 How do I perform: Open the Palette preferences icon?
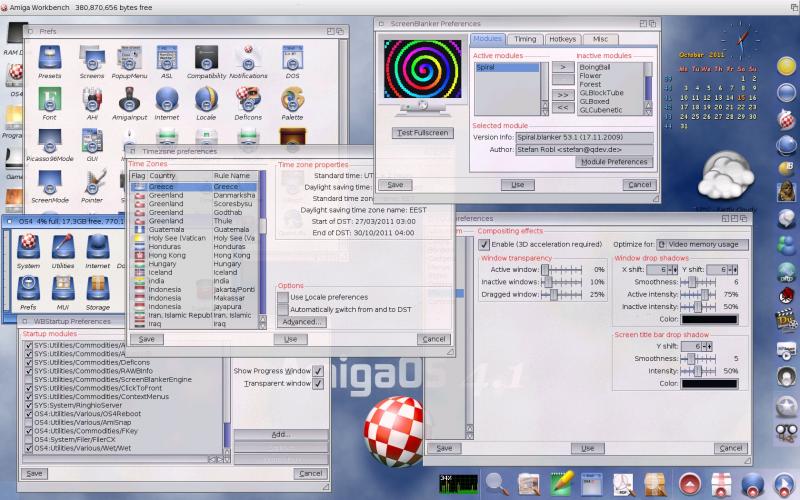(292, 100)
